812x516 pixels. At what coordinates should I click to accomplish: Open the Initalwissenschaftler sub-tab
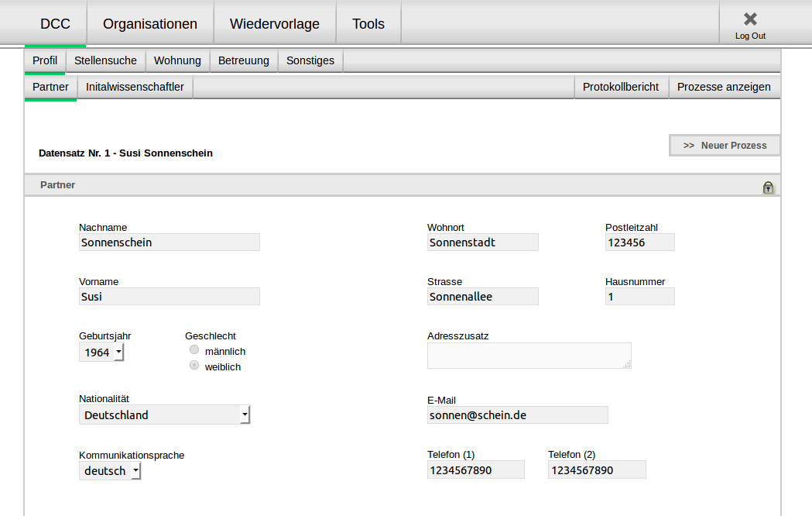point(135,87)
